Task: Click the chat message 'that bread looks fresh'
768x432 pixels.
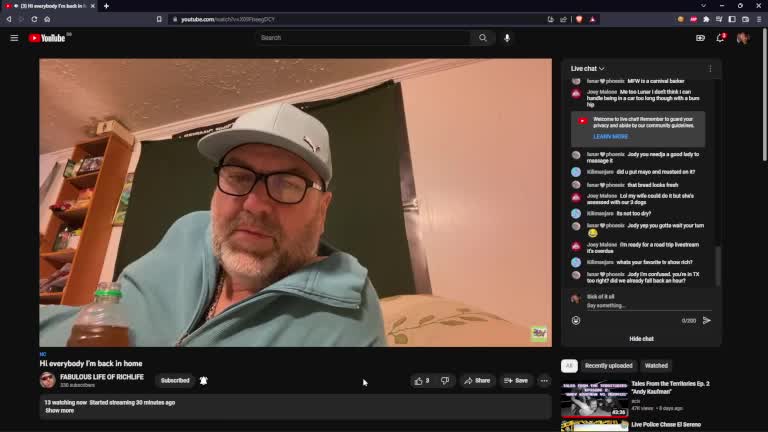Action: pos(652,185)
